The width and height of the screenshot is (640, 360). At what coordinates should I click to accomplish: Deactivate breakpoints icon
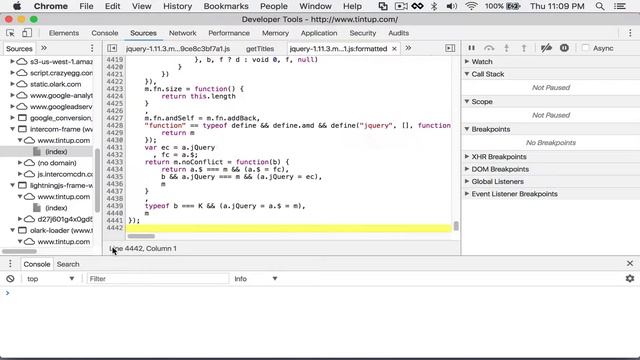[x=546, y=48]
